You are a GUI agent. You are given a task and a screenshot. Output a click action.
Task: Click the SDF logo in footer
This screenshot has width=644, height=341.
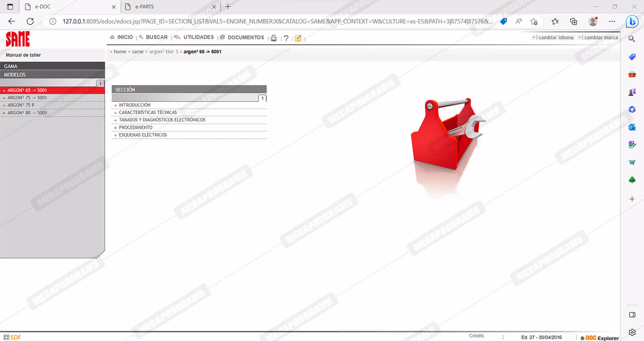(x=12, y=337)
